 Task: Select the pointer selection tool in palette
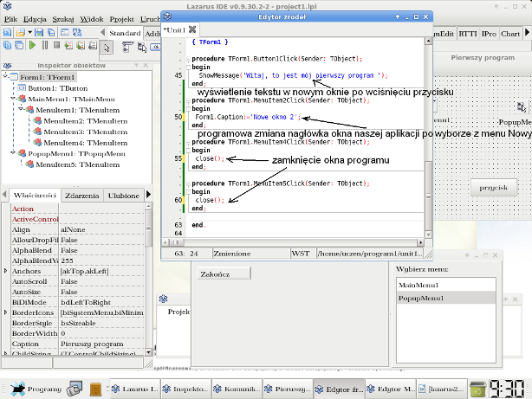(x=107, y=48)
